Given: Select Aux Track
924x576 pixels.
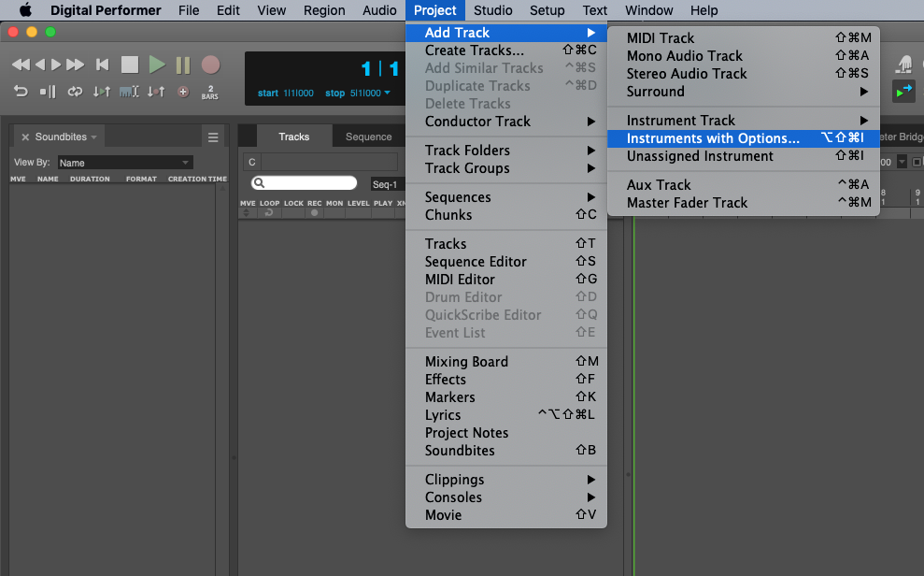Looking at the screenshot, I should coord(744,184).
